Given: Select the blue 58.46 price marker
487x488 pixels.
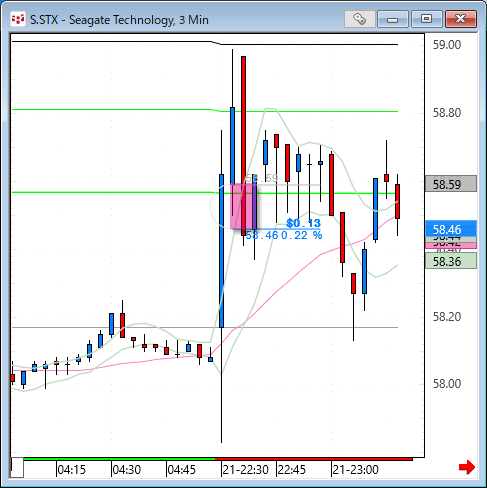Looking at the screenshot, I should coord(451,229).
